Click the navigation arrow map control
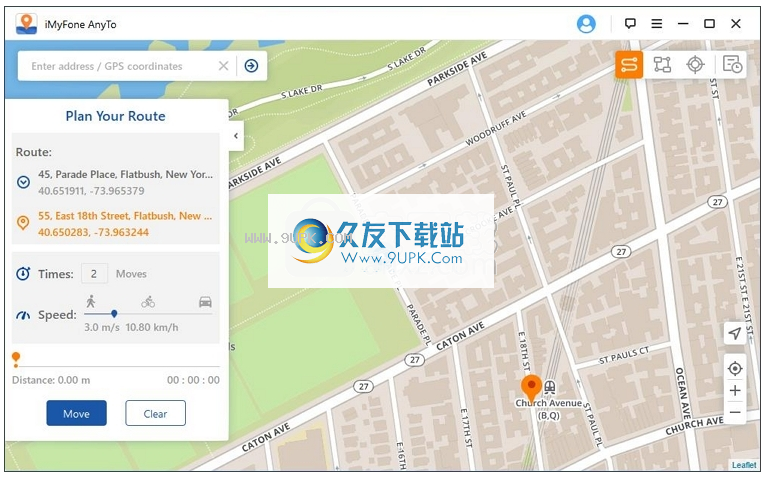Screen dimensions: 762x482 pos(735,333)
